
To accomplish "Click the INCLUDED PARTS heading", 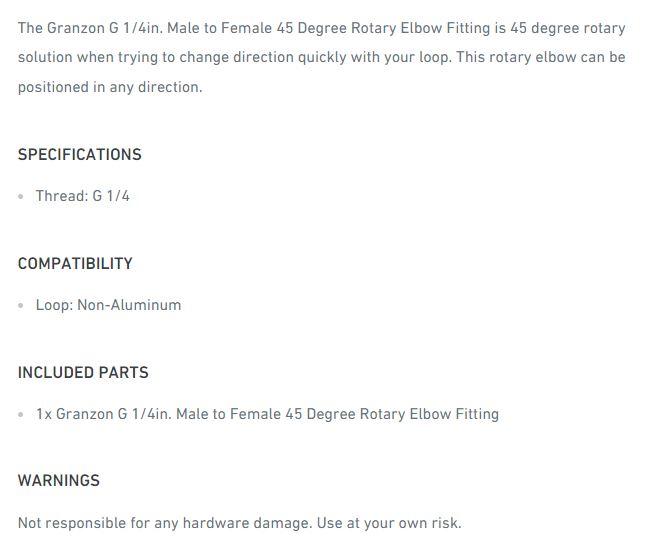I will pyautogui.click(x=83, y=372).
